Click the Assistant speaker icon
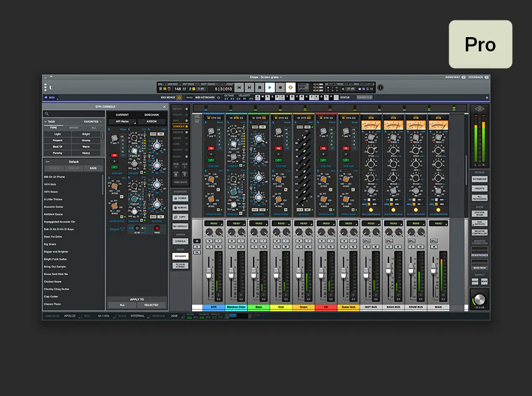Screen dimensions: 532x396 463,77
